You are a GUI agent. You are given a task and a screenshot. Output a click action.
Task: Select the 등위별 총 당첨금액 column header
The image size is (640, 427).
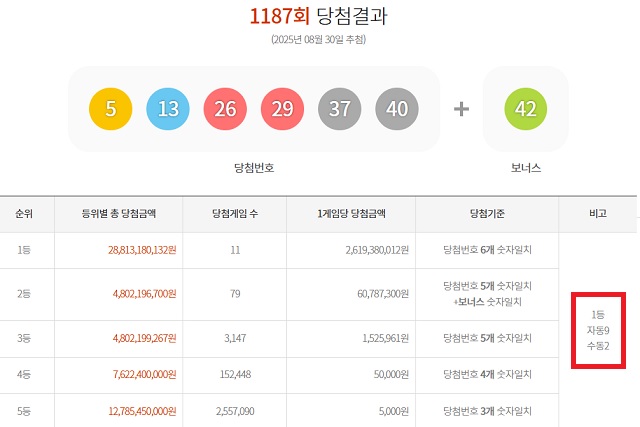click(x=125, y=213)
